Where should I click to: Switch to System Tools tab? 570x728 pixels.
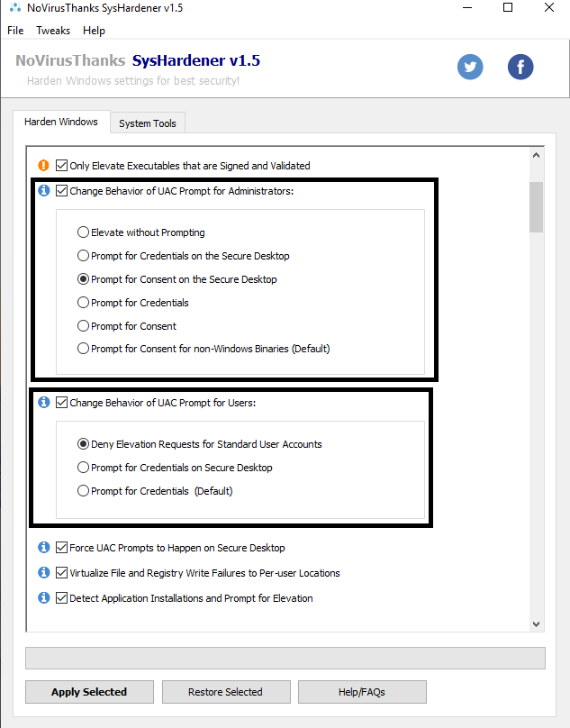(x=148, y=123)
